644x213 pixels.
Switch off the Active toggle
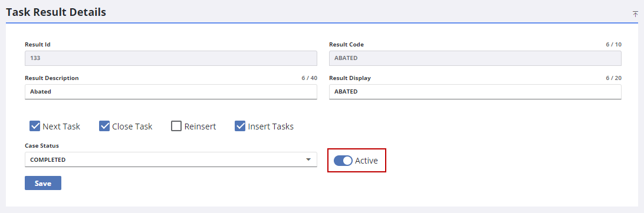click(343, 161)
